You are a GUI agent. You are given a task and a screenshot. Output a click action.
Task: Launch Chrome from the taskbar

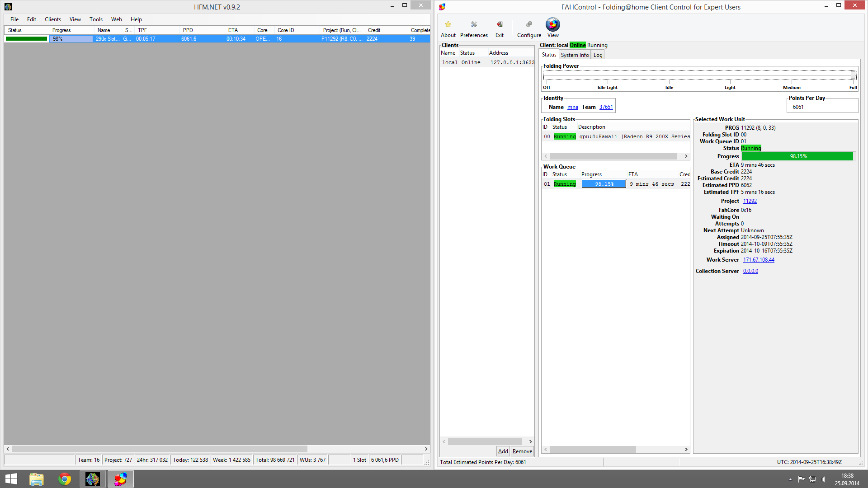click(65, 479)
